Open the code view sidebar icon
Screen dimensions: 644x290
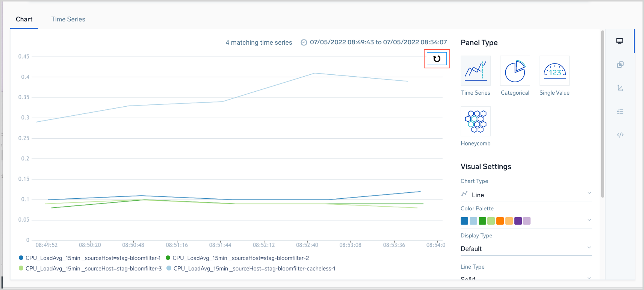620,135
